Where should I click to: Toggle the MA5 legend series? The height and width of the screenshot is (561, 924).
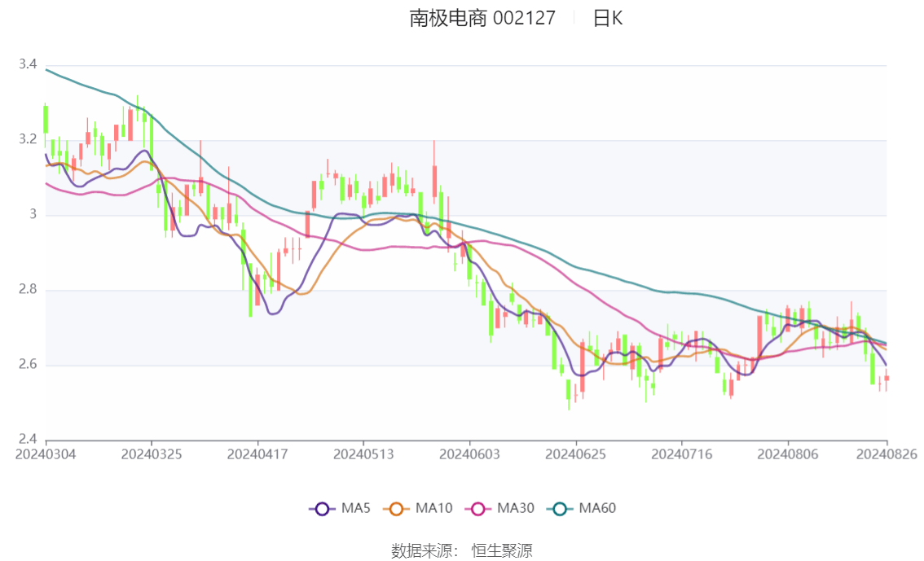(340, 509)
